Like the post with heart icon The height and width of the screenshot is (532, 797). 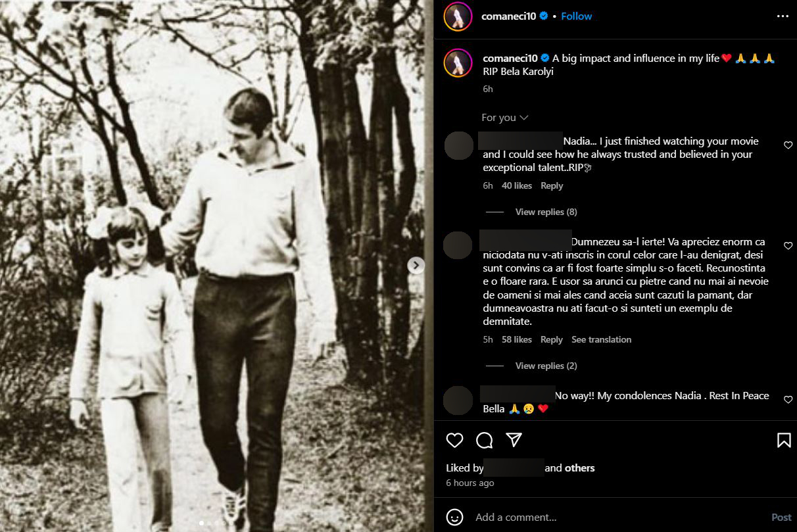pyautogui.click(x=454, y=440)
